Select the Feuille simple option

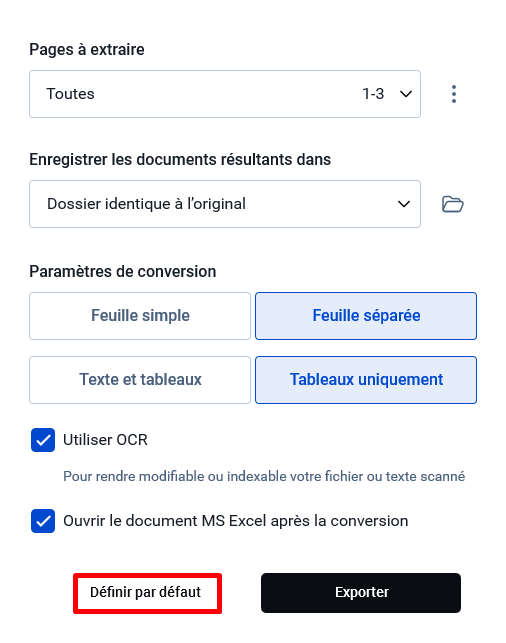tap(140, 316)
